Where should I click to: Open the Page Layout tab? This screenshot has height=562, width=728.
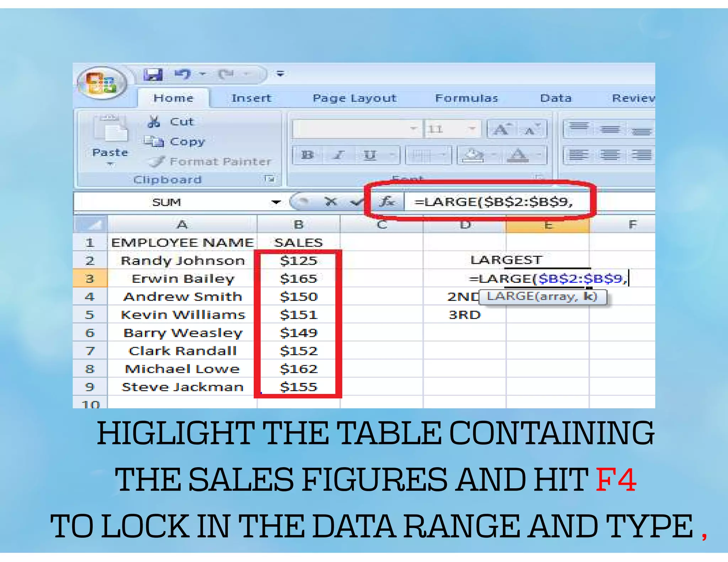click(x=354, y=98)
